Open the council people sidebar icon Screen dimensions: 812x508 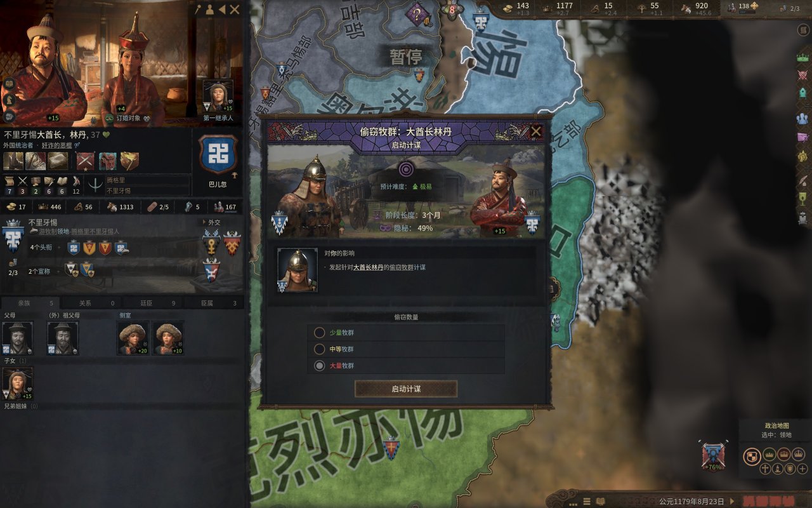coord(802,118)
